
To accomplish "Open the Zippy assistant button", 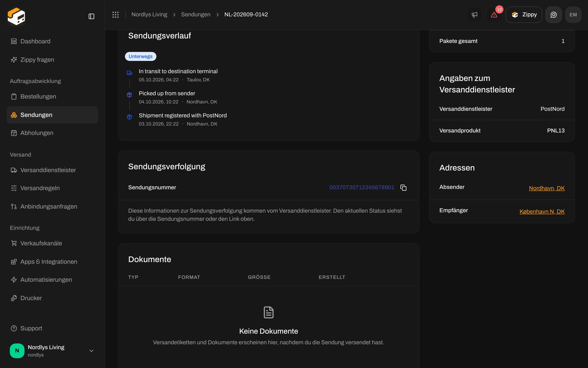I will pyautogui.click(x=524, y=15).
